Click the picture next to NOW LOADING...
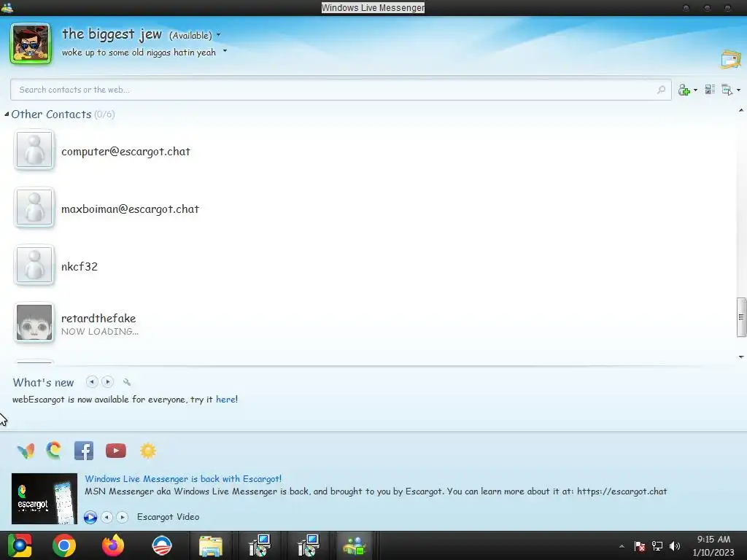 pyautogui.click(x=34, y=323)
